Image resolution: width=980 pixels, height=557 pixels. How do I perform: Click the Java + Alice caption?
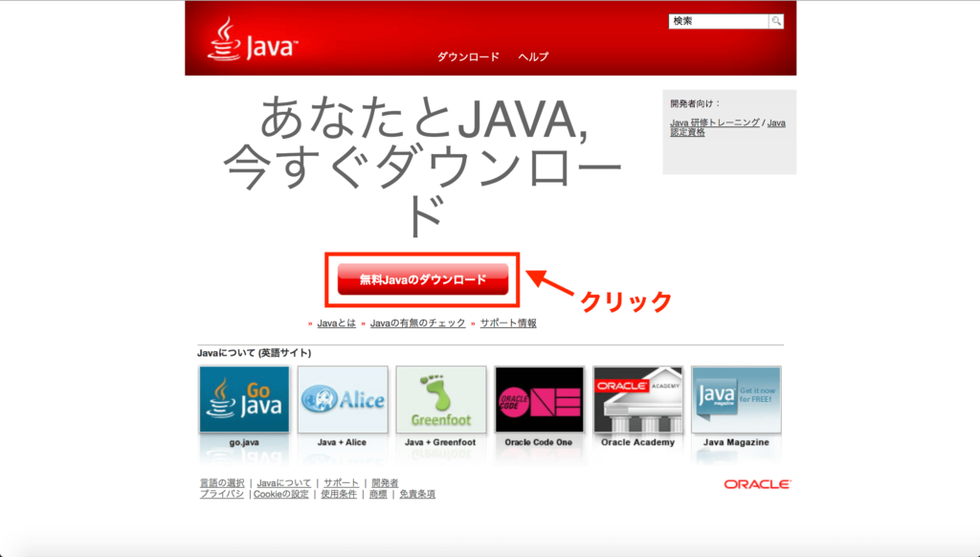pos(342,442)
